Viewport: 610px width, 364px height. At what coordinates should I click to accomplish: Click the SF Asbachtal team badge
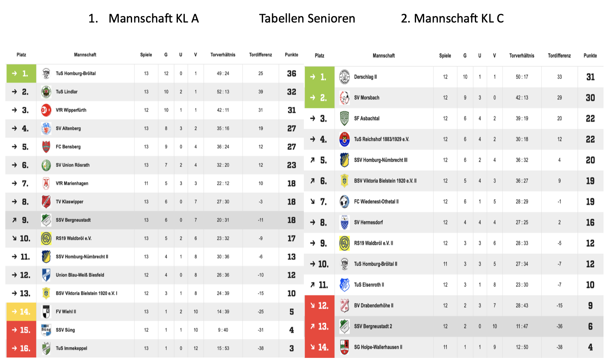(x=344, y=118)
